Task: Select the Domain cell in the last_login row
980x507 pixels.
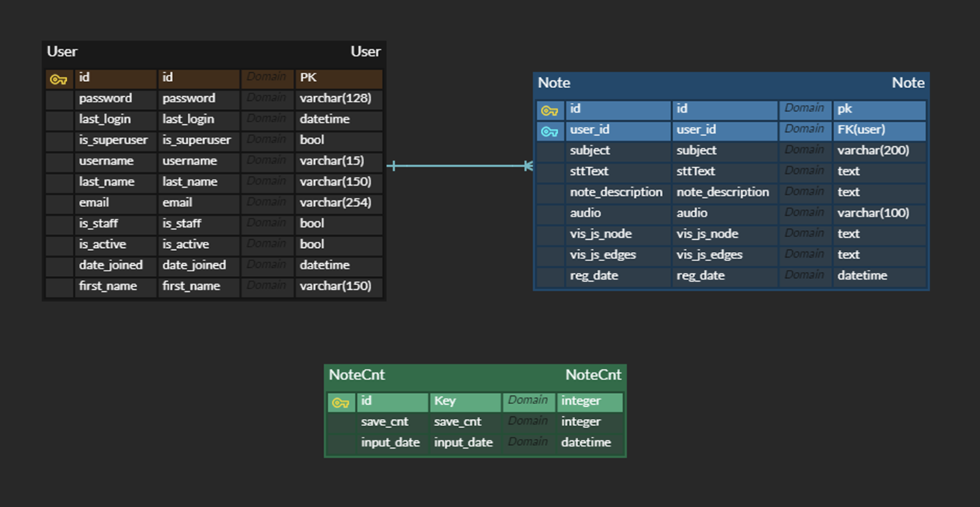Action: click(x=267, y=120)
